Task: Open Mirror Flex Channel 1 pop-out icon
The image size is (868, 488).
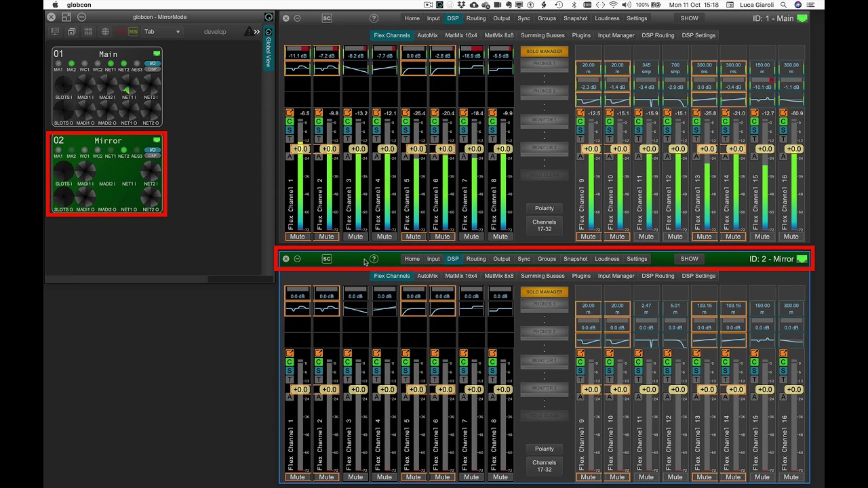Action: click(290, 353)
